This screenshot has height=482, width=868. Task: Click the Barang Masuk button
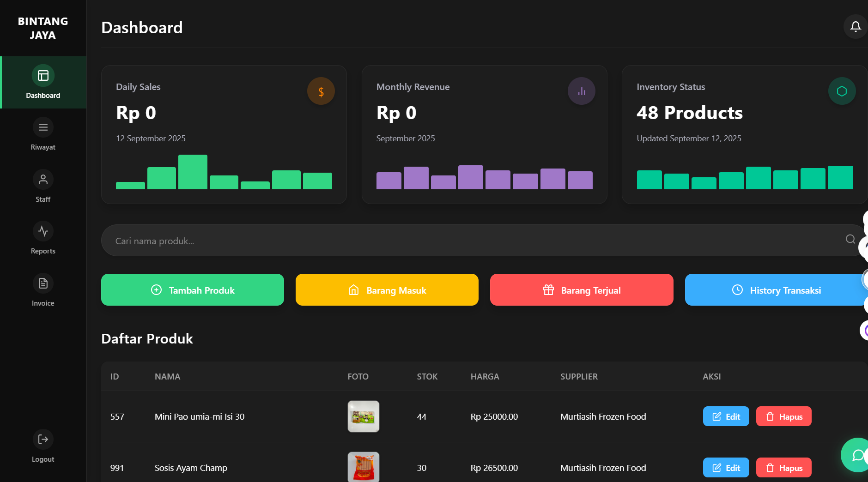point(387,290)
